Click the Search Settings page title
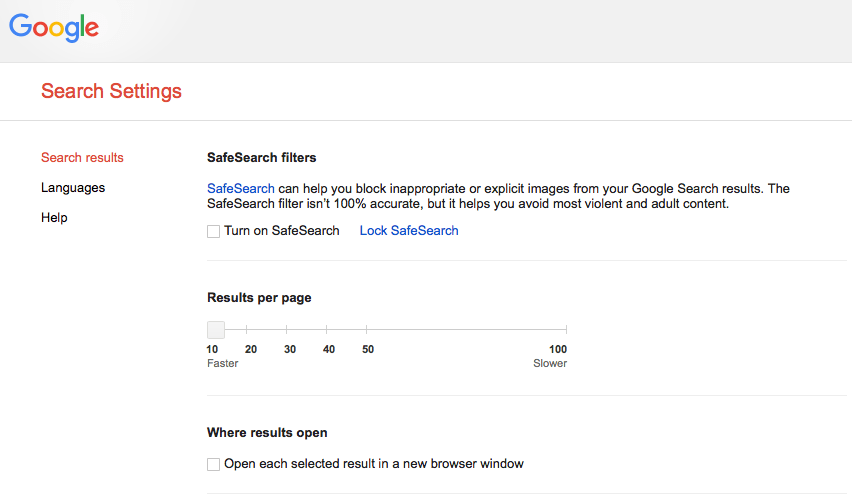 [x=111, y=91]
